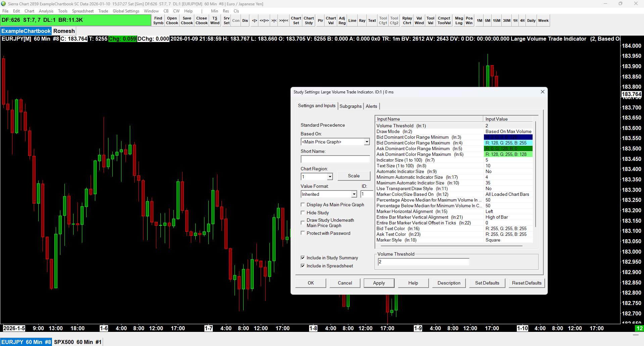Switch chart to Daily timeframe
The height and width of the screenshot is (346, 644).
point(531,20)
